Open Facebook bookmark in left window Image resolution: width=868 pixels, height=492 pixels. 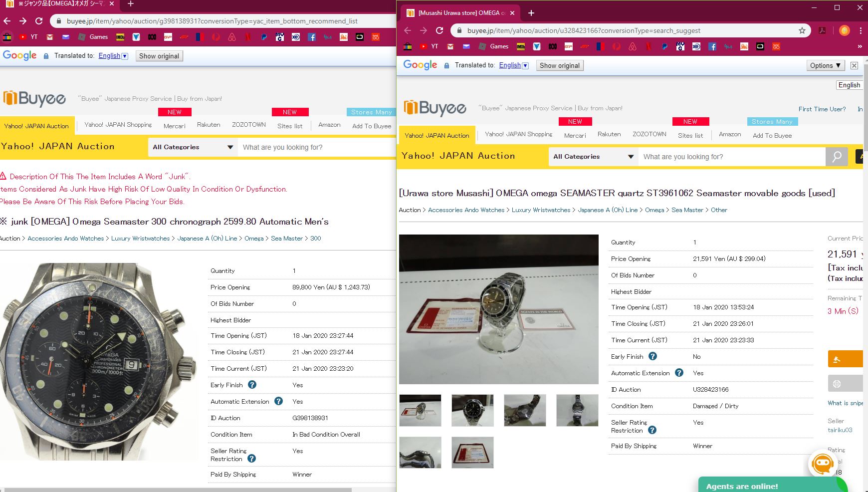pyautogui.click(x=312, y=37)
